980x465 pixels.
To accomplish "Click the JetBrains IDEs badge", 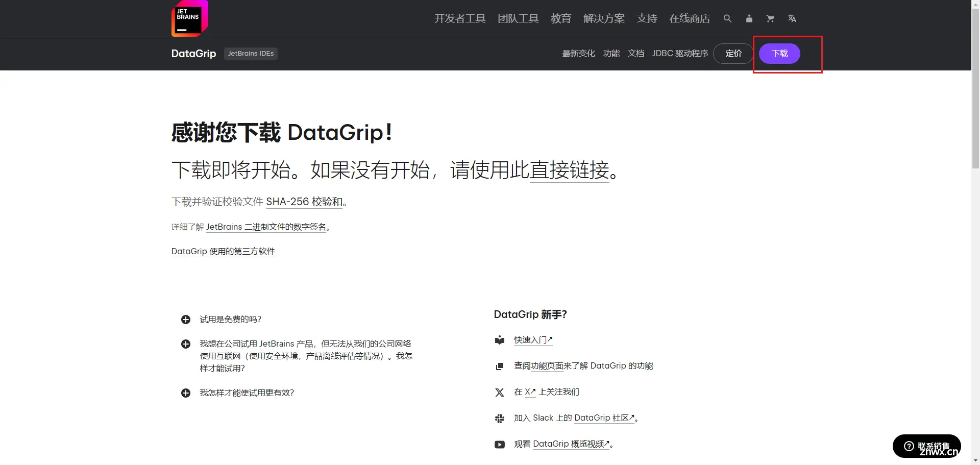I will coord(251,54).
